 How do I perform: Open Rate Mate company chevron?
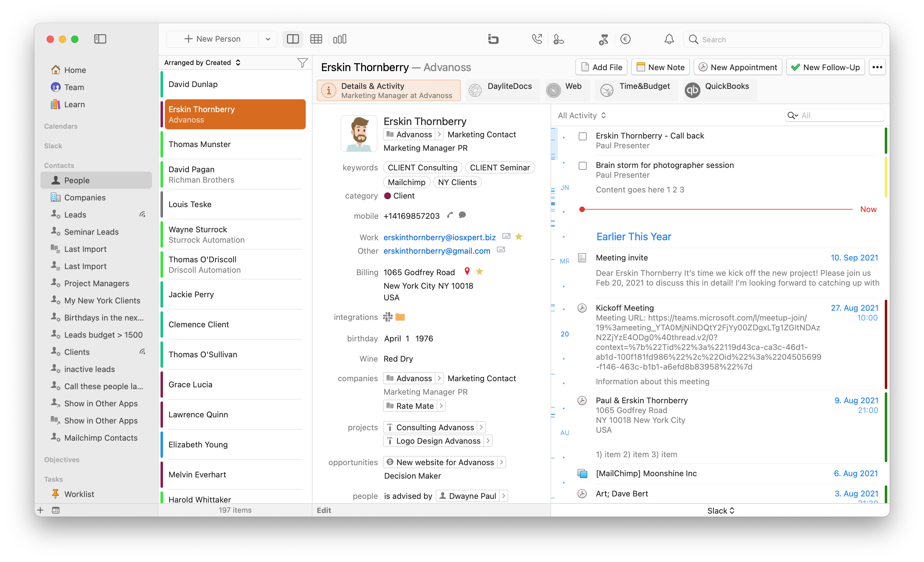(x=441, y=406)
